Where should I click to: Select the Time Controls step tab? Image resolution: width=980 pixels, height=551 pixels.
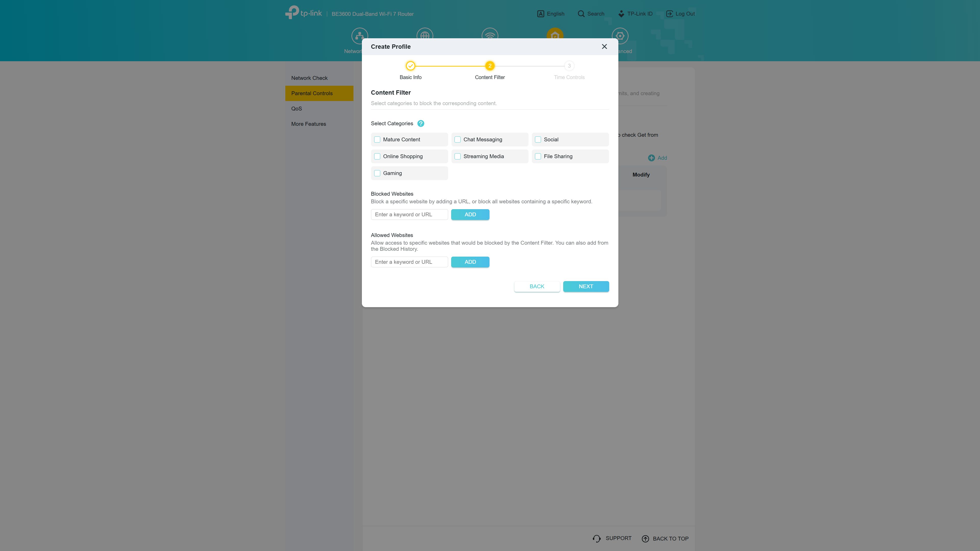[x=569, y=66]
